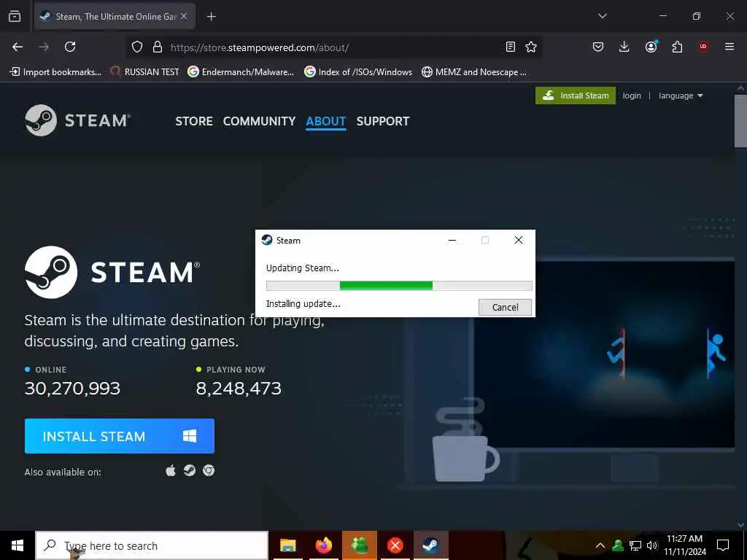Open the Firefox View tab icon

pyautogui.click(x=15, y=16)
